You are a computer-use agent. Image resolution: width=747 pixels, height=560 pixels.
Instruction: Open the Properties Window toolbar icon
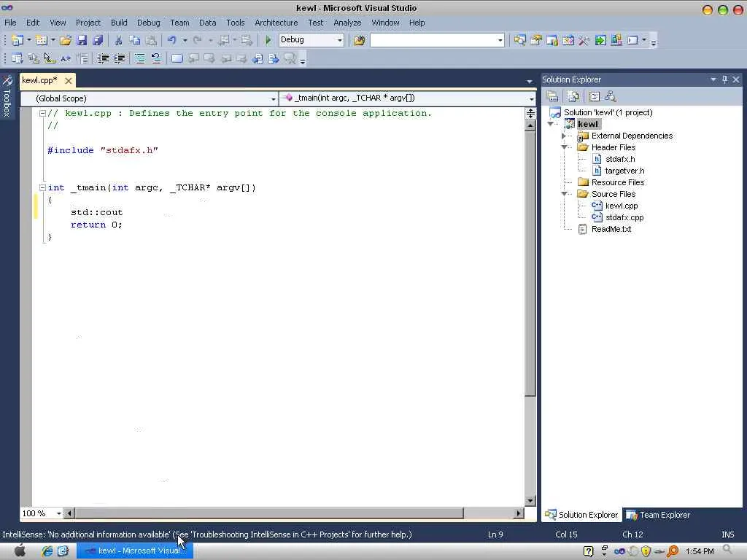coord(536,40)
